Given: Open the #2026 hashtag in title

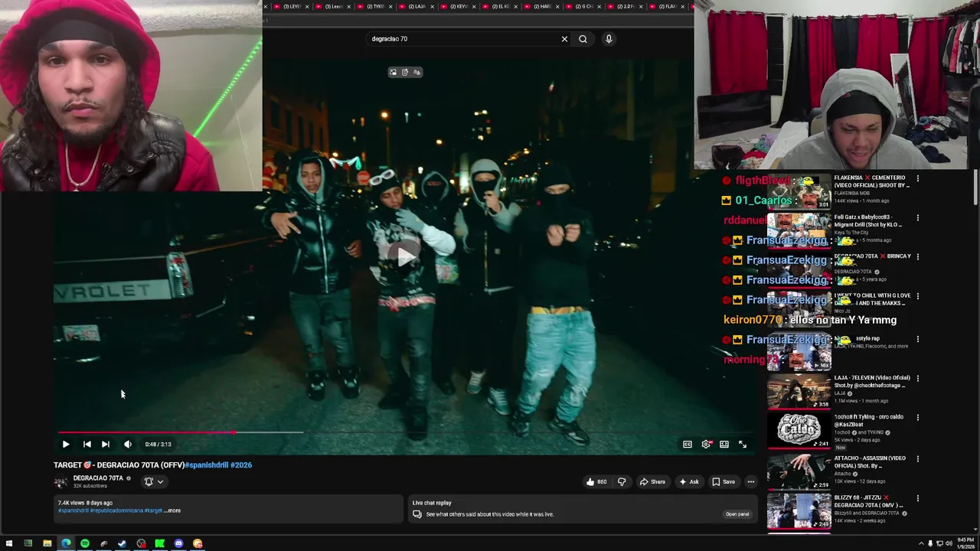Looking at the screenshot, I should tap(241, 465).
